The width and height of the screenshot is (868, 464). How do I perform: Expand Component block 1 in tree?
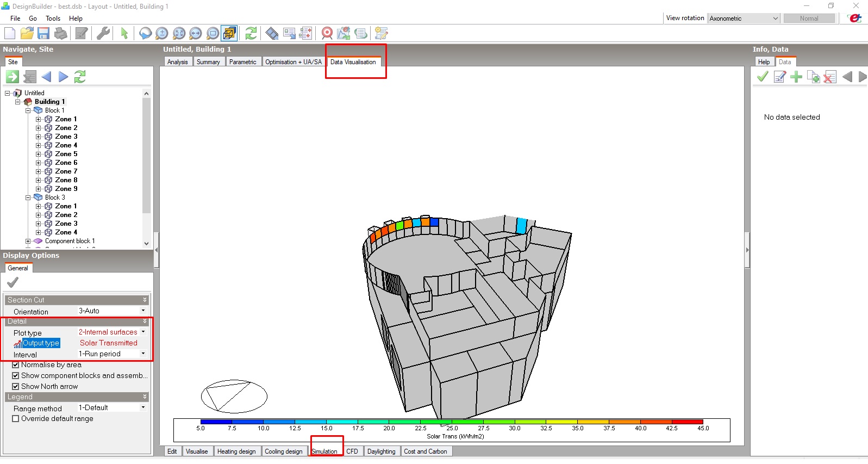[x=28, y=241]
